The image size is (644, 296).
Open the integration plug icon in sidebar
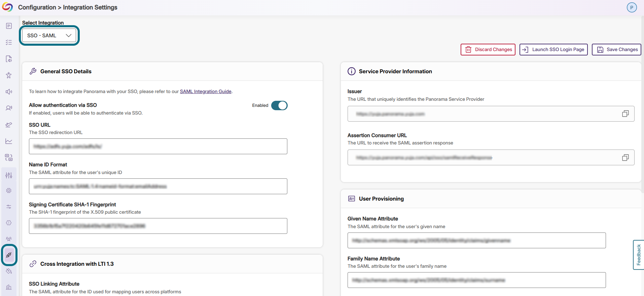(9, 255)
